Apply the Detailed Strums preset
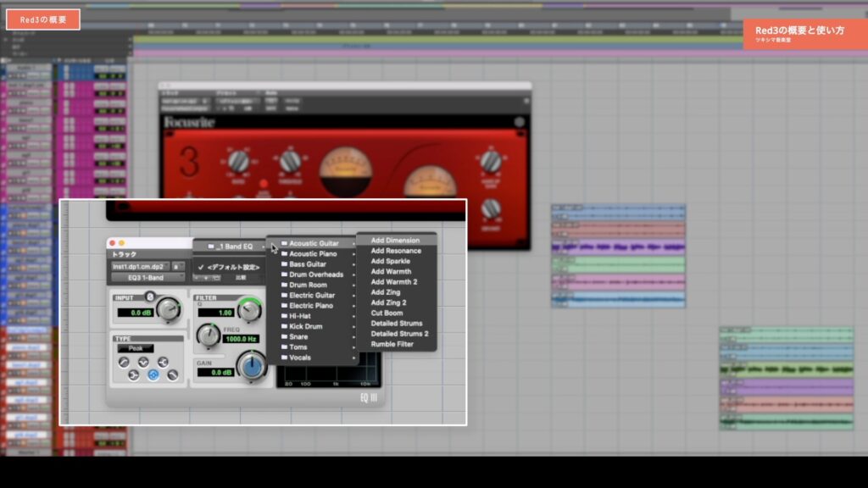The width and height of the screenshot is (868, 488). point(397,323)
